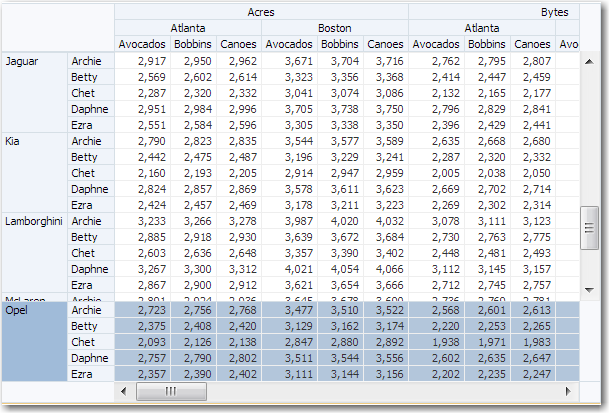This screenshot has height=413, width=609.
Task: Click cell with value 2,807
Action: [533, 61]
